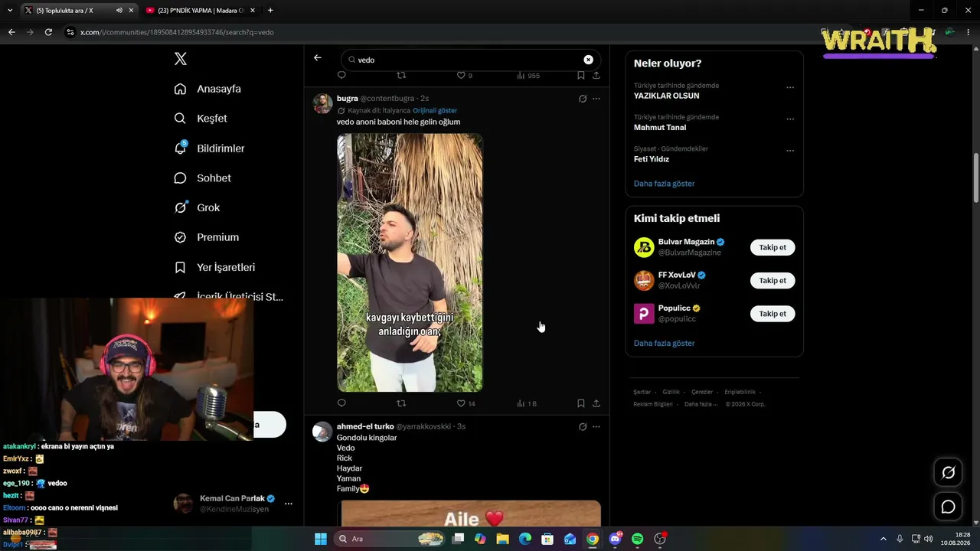The width and height of the screenshot is (980, 551).
Task: Like the top post with 9 likes
Action: [464, 76]
